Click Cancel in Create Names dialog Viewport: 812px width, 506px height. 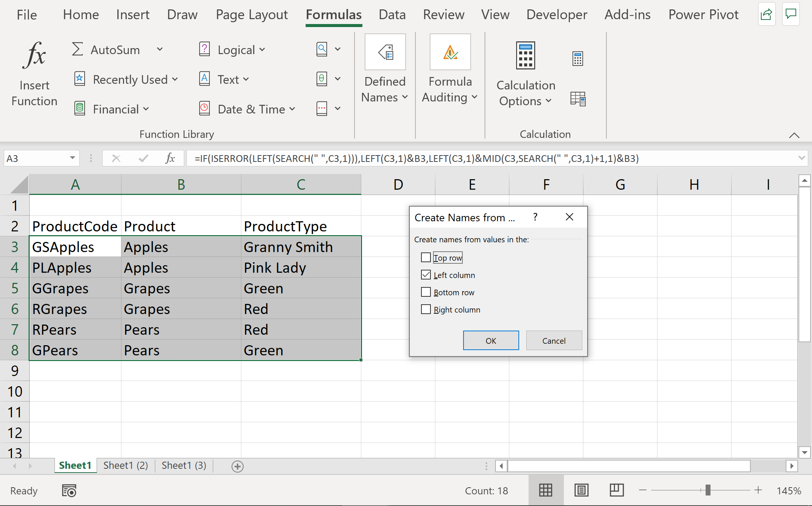554,341
